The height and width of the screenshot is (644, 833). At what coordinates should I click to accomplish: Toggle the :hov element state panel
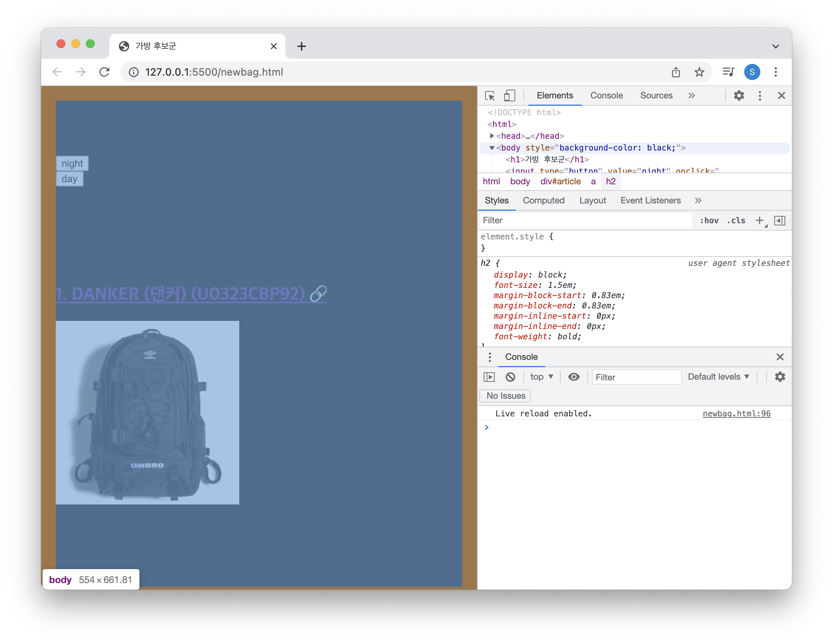[709, 220]
